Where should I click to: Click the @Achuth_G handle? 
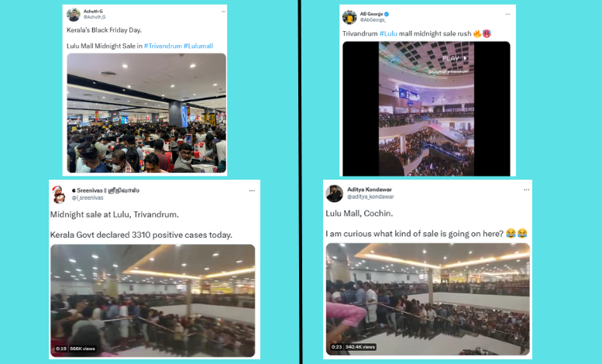[x=95, y=17]
